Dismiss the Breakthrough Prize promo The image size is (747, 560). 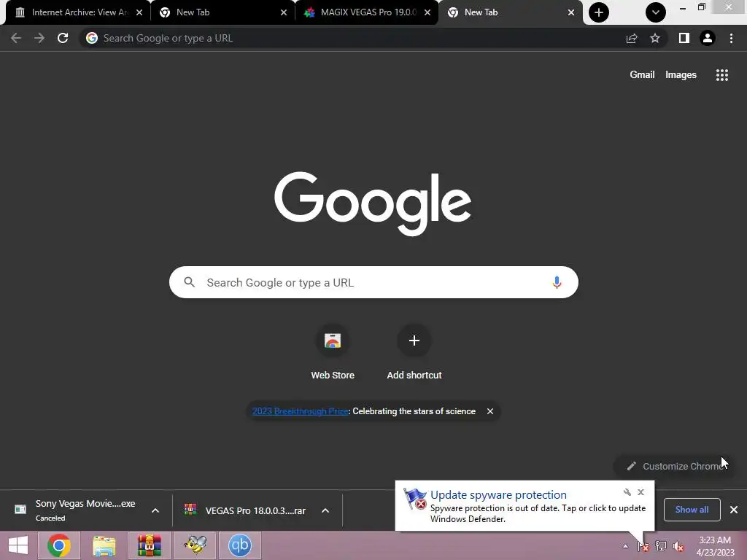click(489, 411)
